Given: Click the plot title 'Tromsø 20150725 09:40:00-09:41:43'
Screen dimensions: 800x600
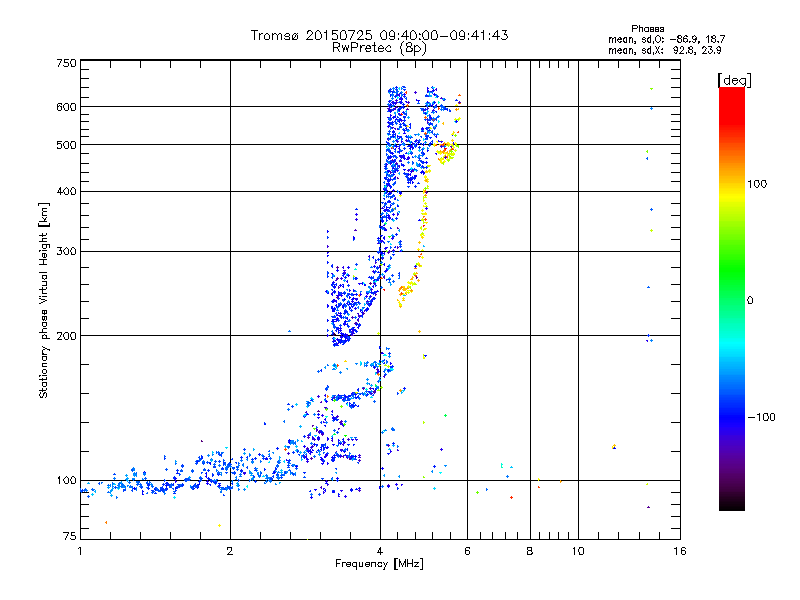Looking at the screenshot, I should (x=379, y=35).
